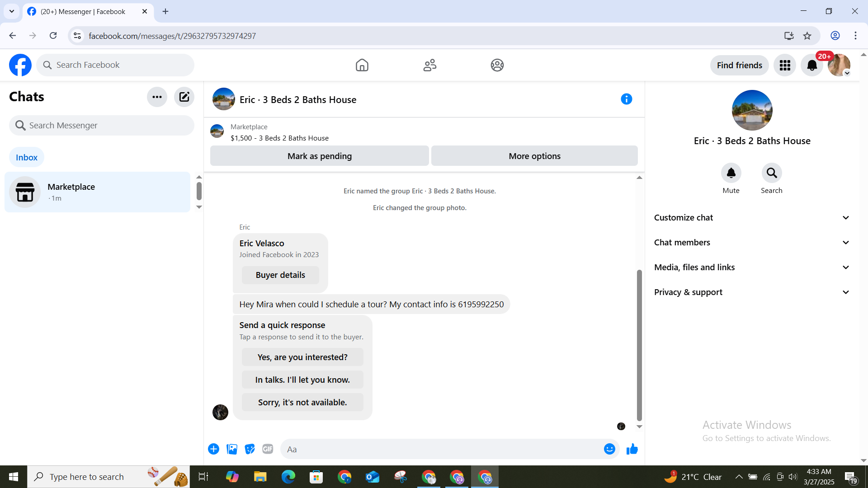Open more actions plus icon

tap(213, 449)
